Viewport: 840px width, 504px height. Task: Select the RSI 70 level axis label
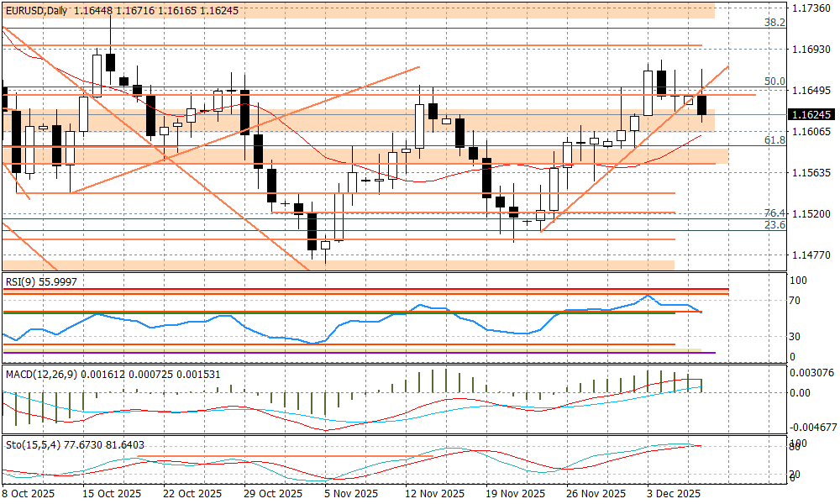(x=796, y=300)
